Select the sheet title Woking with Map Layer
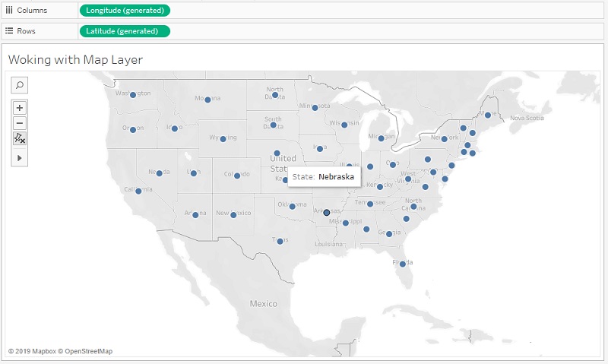The width and height of the screenshot is (608, 364). coord(75,60)
